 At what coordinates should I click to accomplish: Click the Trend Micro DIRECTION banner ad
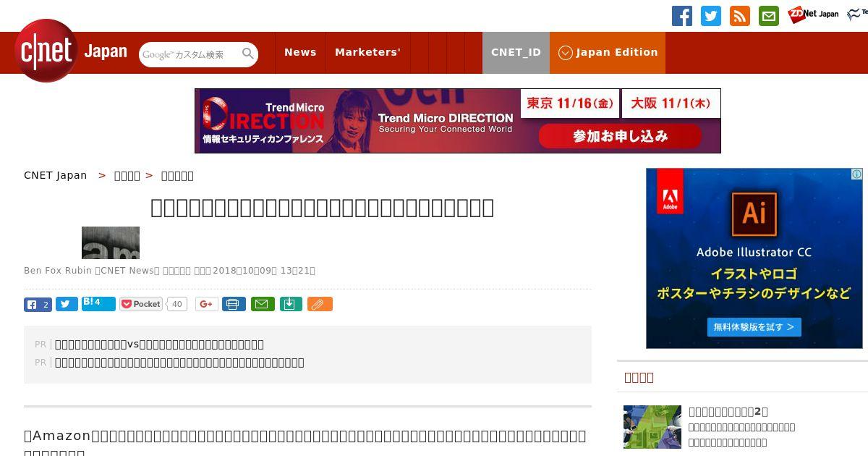458,121
